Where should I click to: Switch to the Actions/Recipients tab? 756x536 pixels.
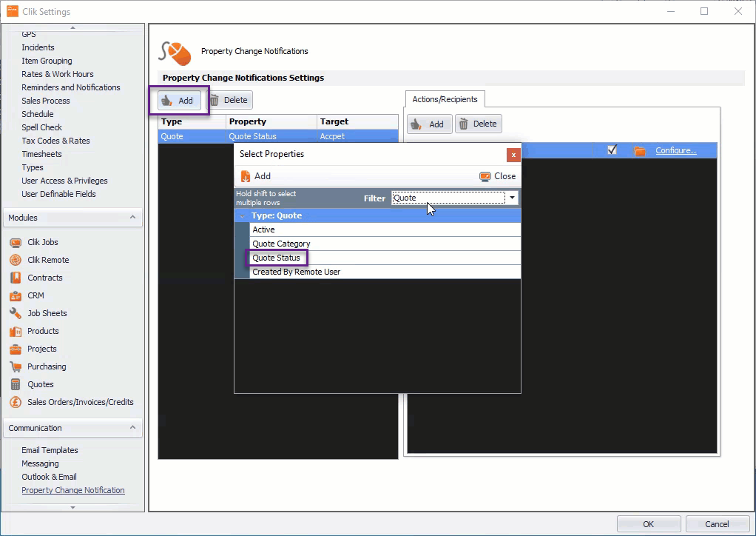tap(444, 98)
